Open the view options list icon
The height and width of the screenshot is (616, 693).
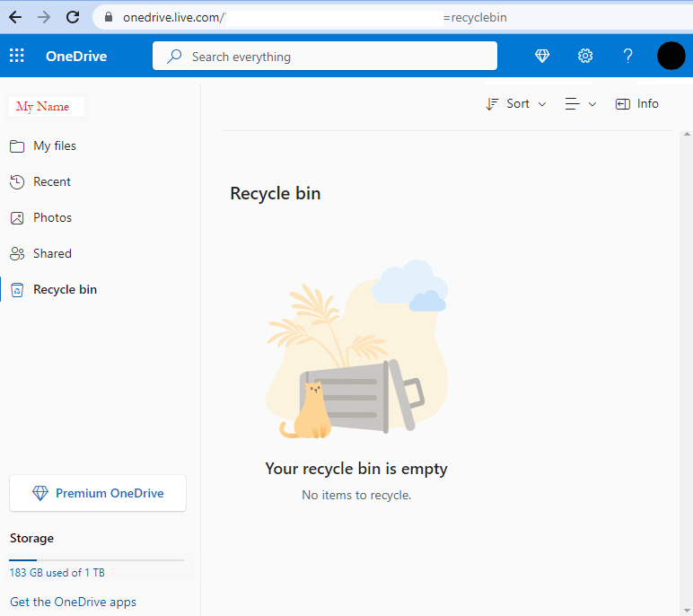573,104
